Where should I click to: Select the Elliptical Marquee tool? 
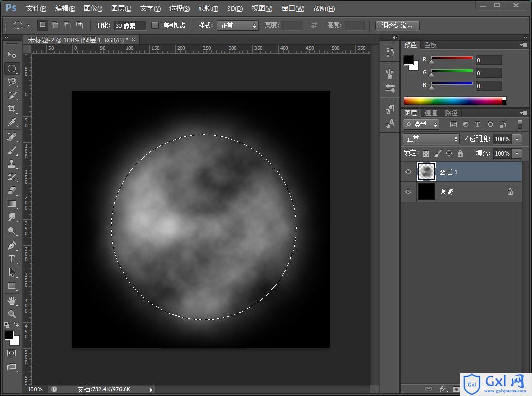(x=12, y=68)
